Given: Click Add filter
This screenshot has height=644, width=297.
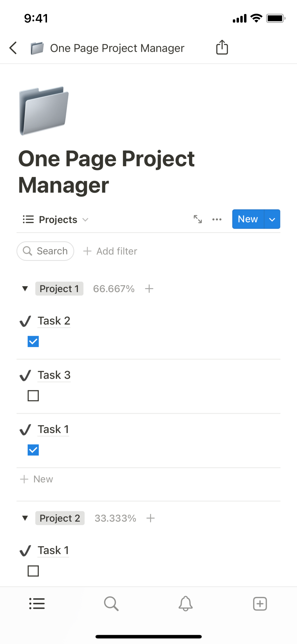Looking at the screenshot, I should point(110,251).
